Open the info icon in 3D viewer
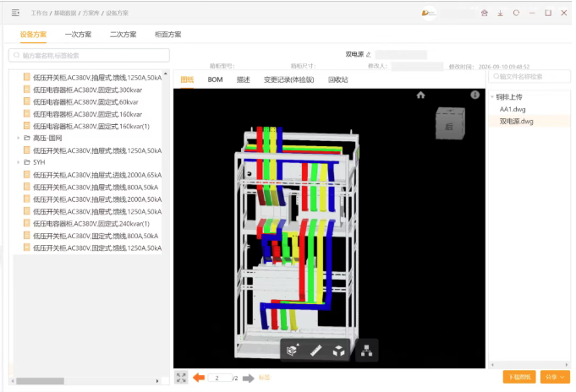576x392 pixels. [x=475, y=95]
